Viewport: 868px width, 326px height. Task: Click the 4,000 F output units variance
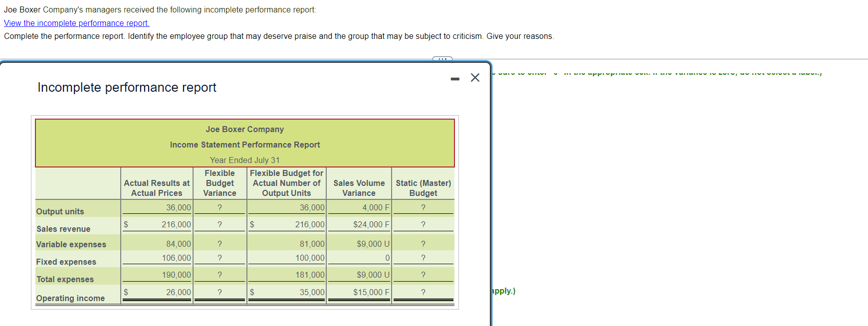click(376, 207)
